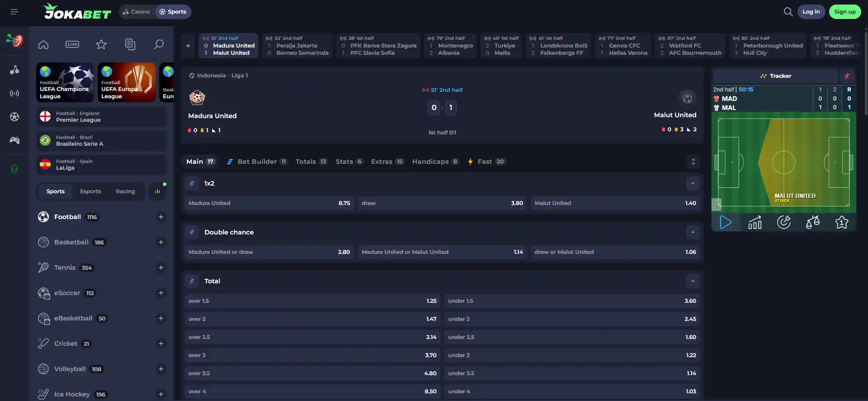Click the Sign up button

point(845,12)
